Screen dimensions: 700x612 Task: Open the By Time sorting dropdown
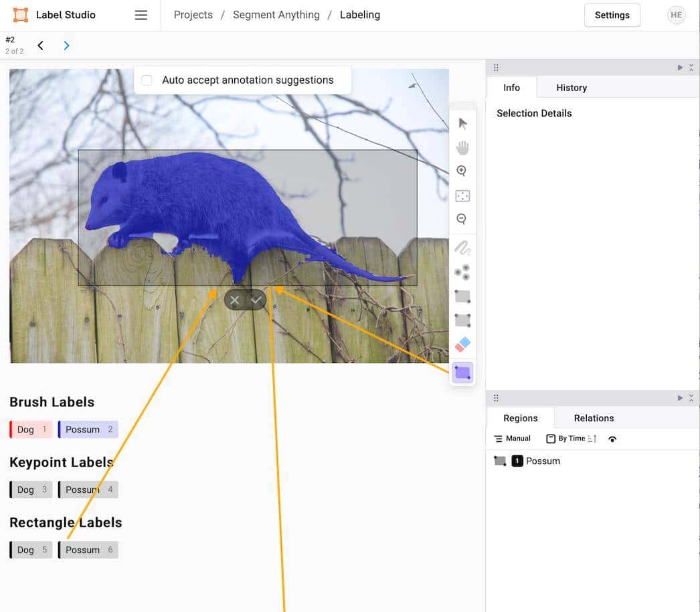[571, 439]
